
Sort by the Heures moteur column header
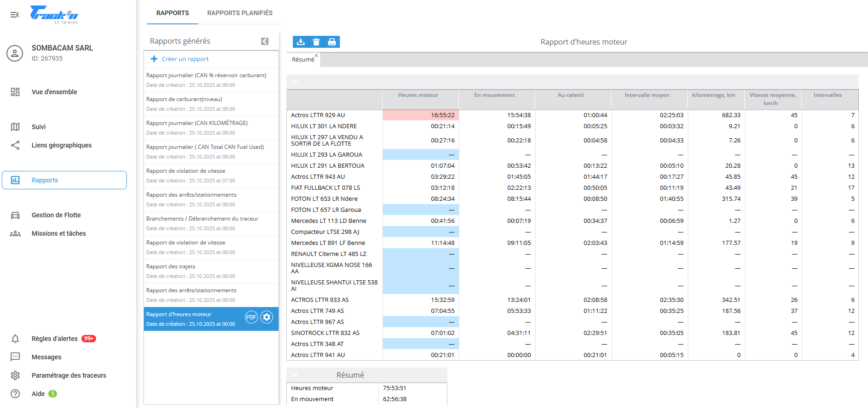point(418,95)
